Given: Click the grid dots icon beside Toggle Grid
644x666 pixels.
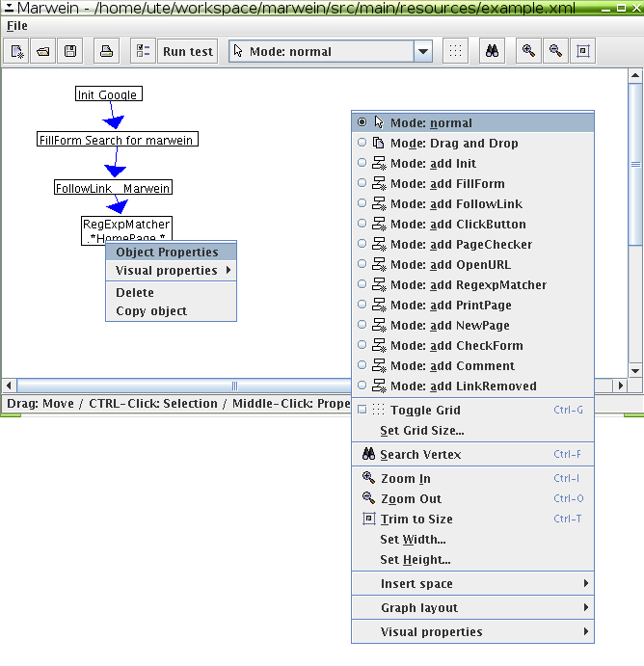Looking at the screenshot, I should click(x=378, y=410).
